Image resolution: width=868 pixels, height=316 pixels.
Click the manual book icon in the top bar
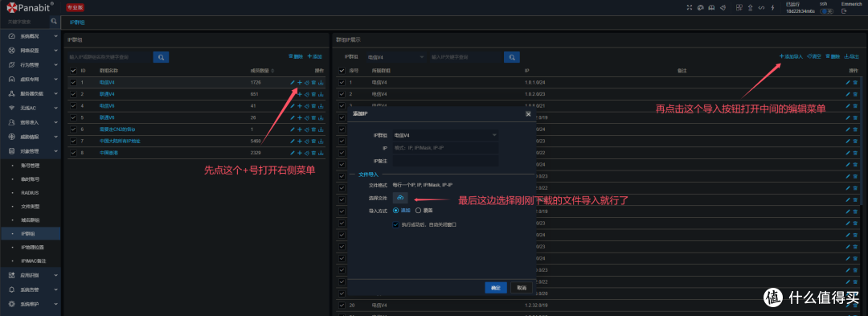click(x=710, y=8)
